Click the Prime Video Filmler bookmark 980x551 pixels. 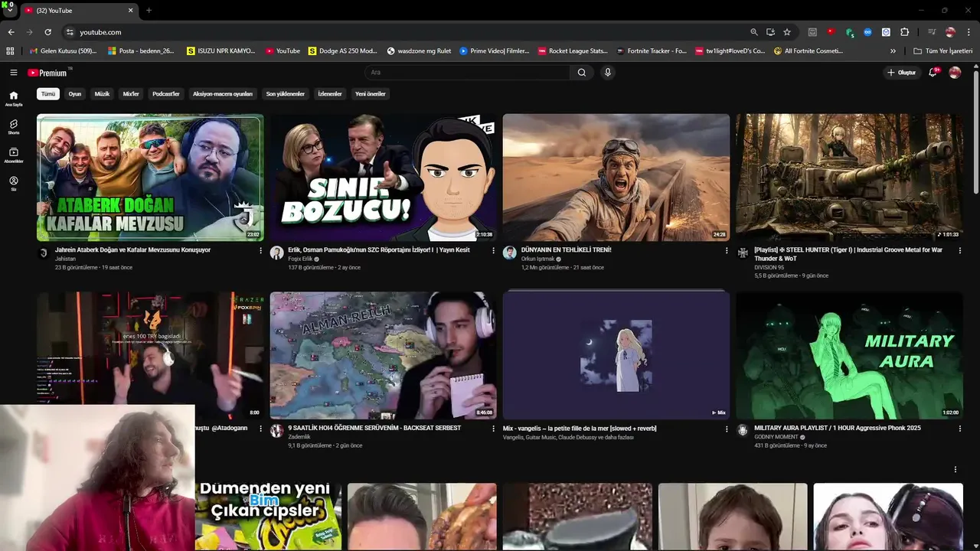[x=495, y=51]
